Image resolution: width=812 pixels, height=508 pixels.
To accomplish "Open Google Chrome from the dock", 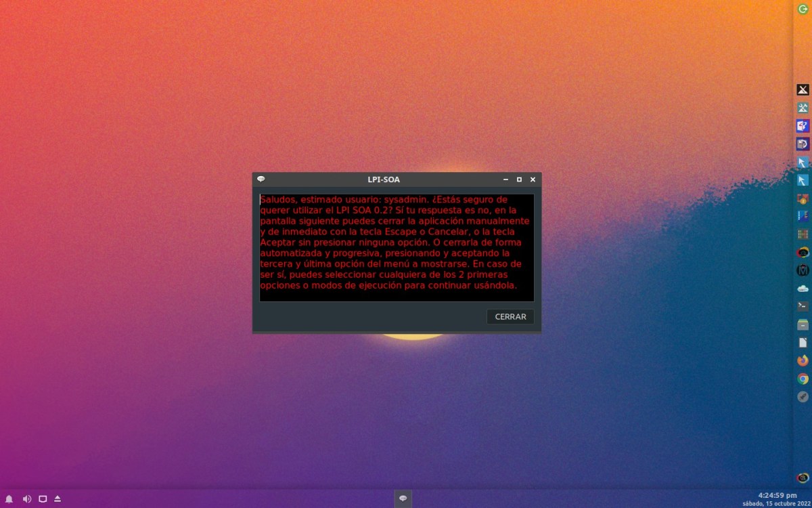I will (803, 379).
